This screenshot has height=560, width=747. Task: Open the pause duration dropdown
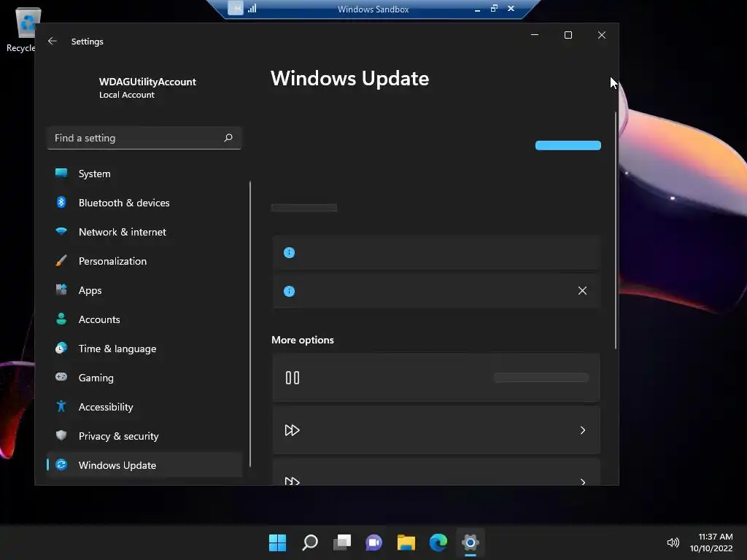[x=541, y=378]
